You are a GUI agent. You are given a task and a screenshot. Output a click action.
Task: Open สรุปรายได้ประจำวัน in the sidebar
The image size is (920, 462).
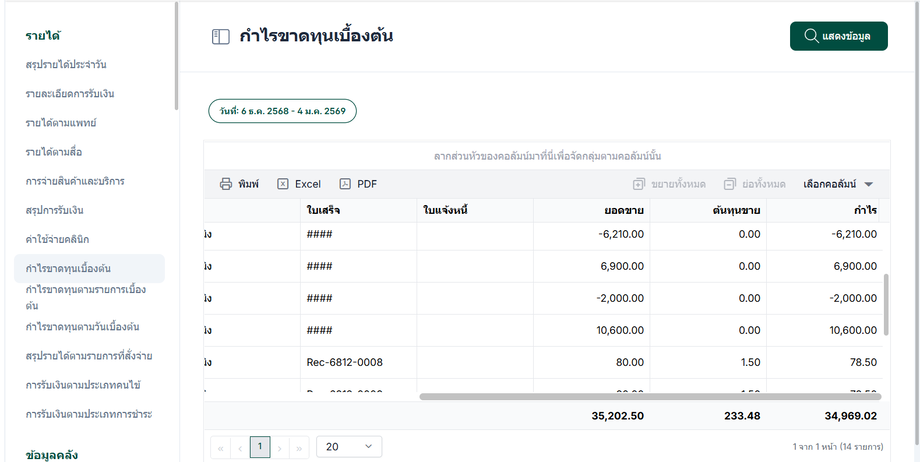tap(66, 65)
